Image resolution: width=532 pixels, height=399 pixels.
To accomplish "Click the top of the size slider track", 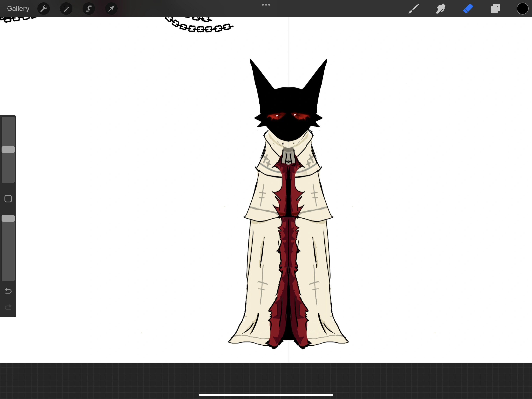I will click(8, 120).
